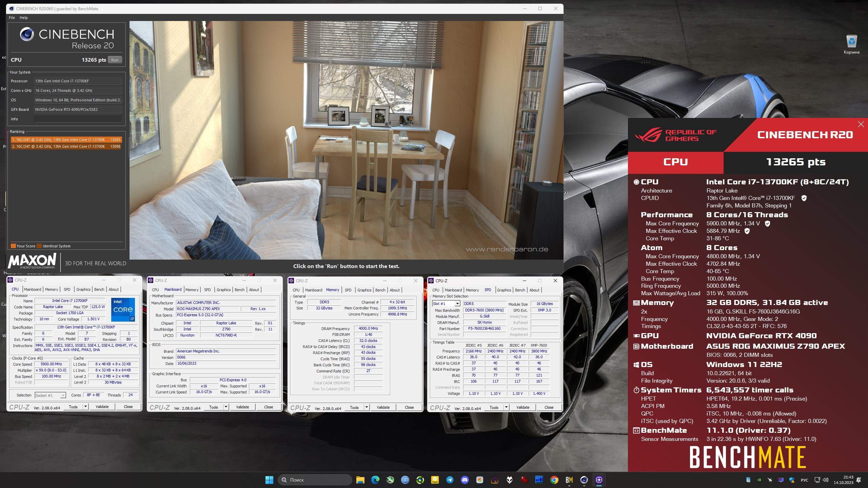This screenshot has height=488, width=868.
Task: Click the Core Voltage value 1.501 V
Action: coord(93,319)
